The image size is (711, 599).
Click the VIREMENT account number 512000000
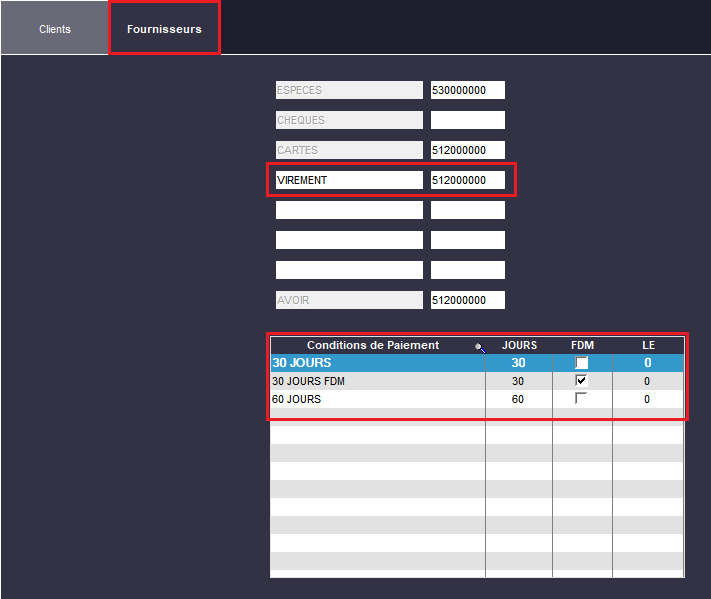pyautogui.click(x=467, y=180)
